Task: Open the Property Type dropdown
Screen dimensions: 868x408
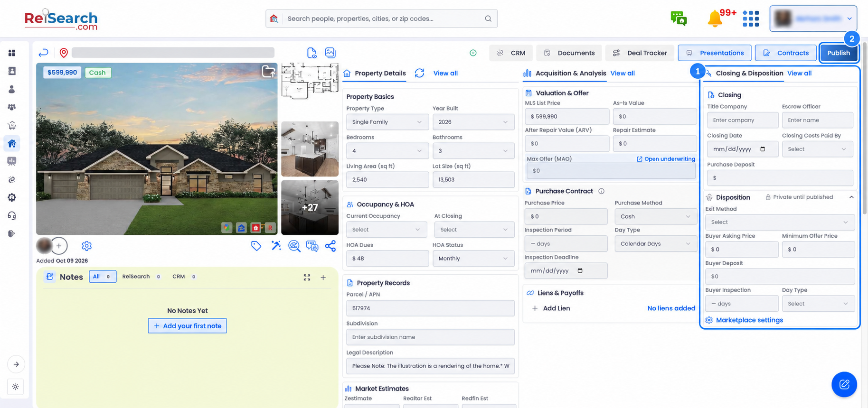Action: point(387,122)
